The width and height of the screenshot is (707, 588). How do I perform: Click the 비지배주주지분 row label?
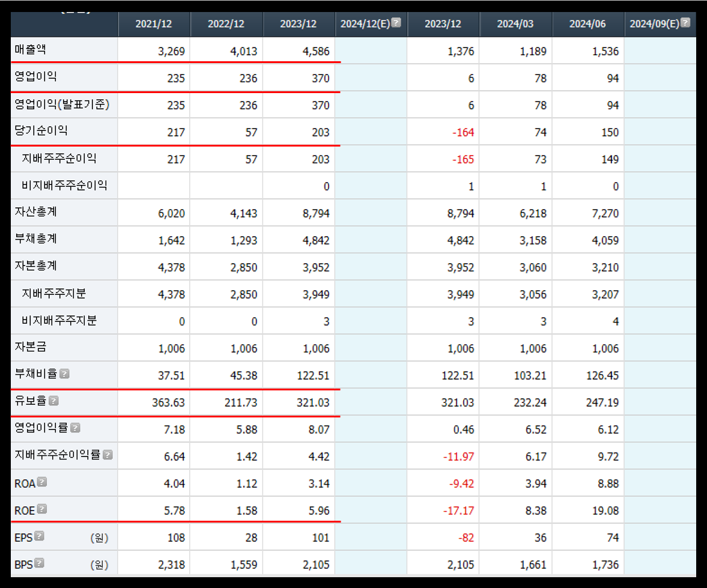click(59, 321)
